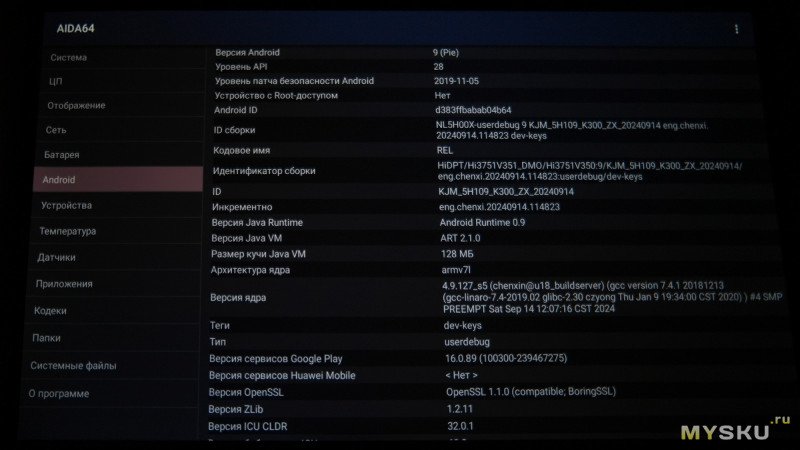
Task: Open the Устройства section
Action: 66,205
